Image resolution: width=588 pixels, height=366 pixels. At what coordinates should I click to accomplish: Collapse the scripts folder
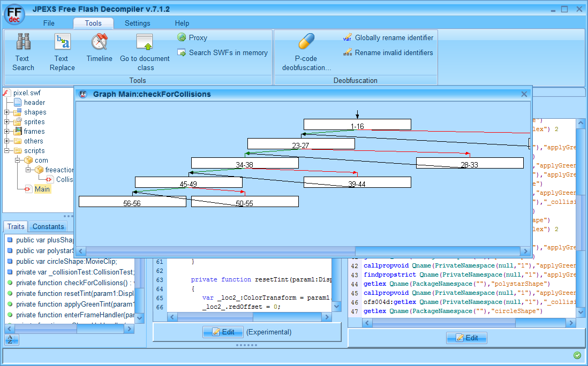pyautogui.click(x=7, y=150)
